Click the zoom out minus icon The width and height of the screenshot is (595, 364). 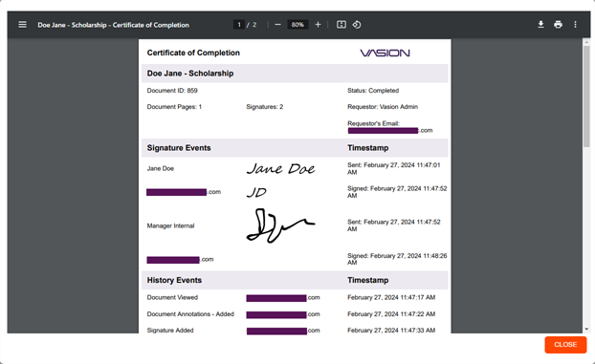277,25
